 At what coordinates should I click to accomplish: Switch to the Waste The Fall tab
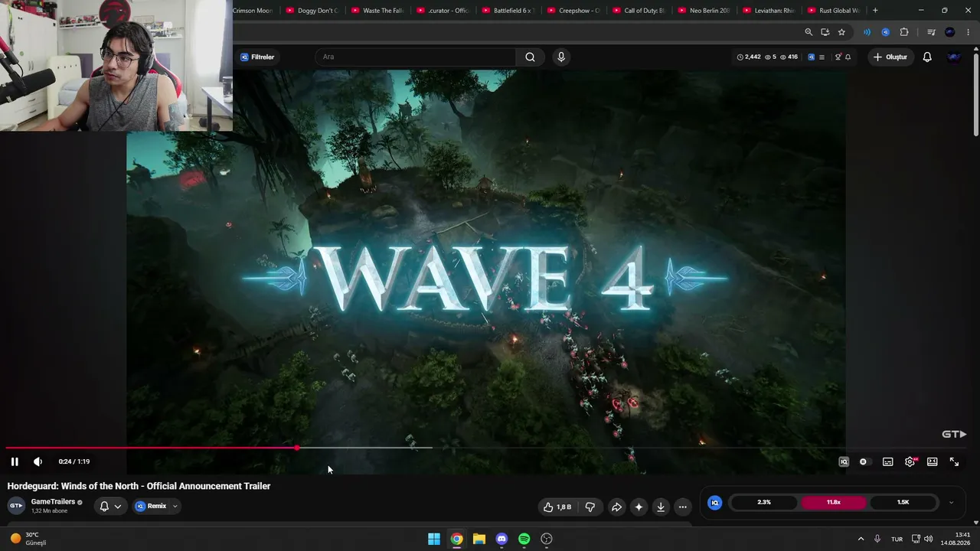click(x=377, y=11)
